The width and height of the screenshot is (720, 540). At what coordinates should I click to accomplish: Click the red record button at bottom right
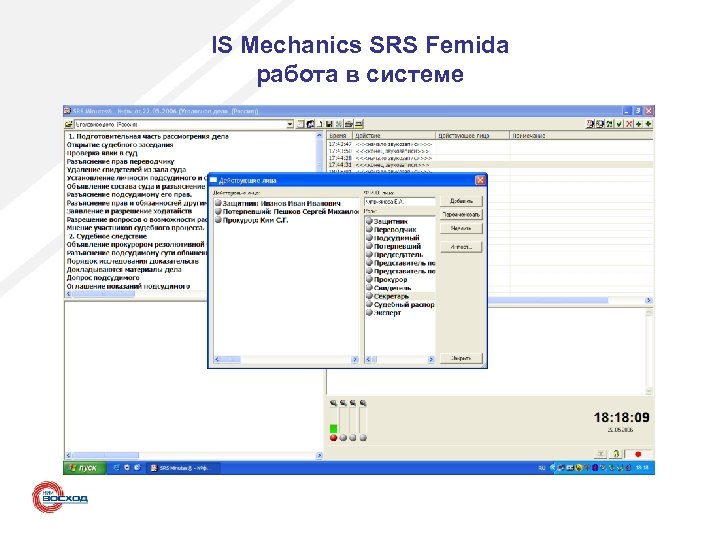(x=638, y=454)
